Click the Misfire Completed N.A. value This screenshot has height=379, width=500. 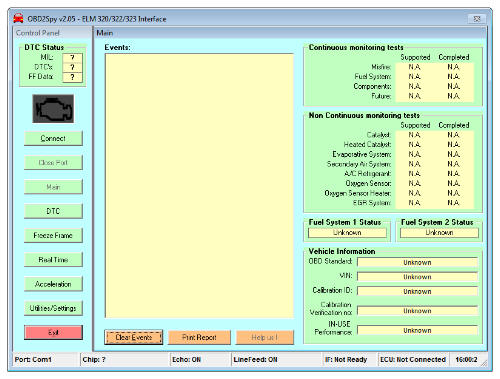pyautogui.click(x=454, y=67)
